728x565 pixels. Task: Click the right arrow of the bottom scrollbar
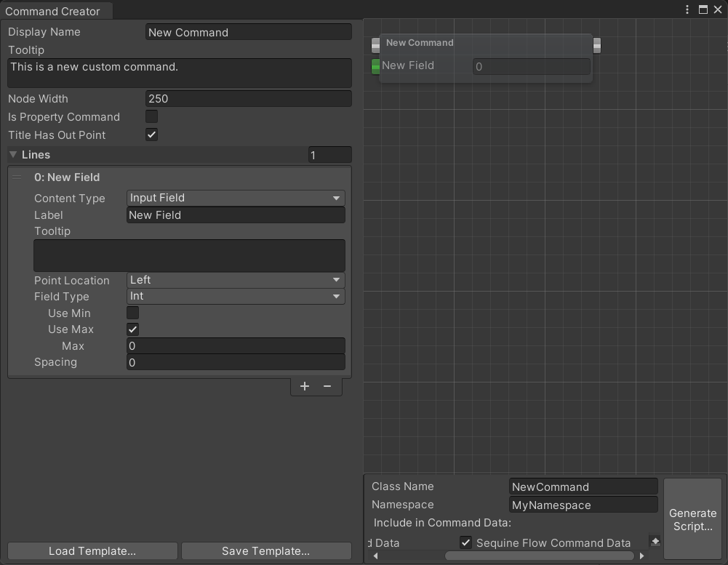(x=641, y=556)
